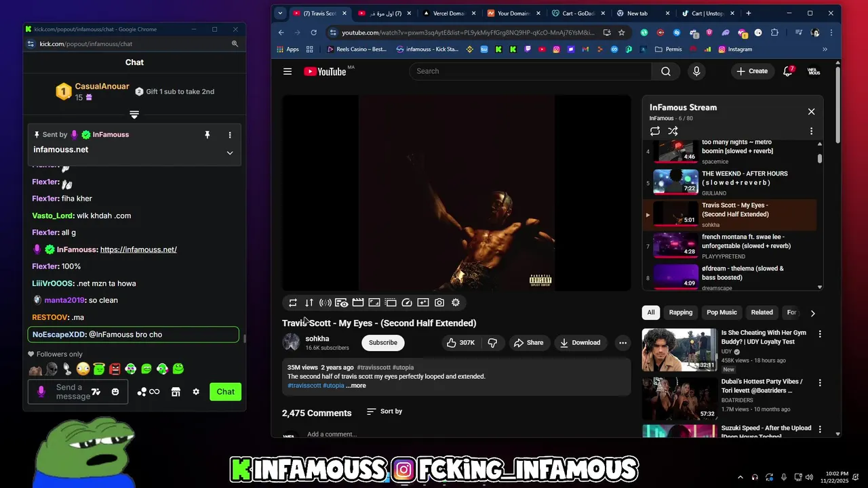Click the channel points icon in Kick chat
868x488 pixels.
(x=148, y=392)
